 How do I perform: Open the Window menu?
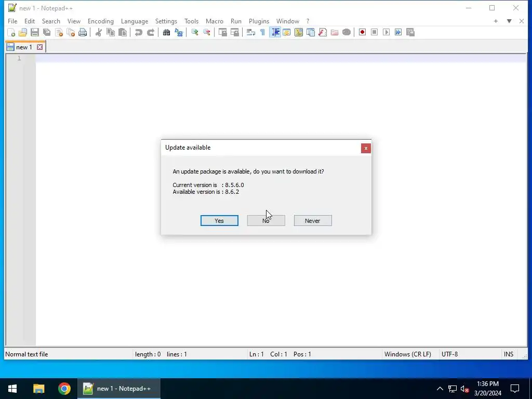(x=288, y=21)
